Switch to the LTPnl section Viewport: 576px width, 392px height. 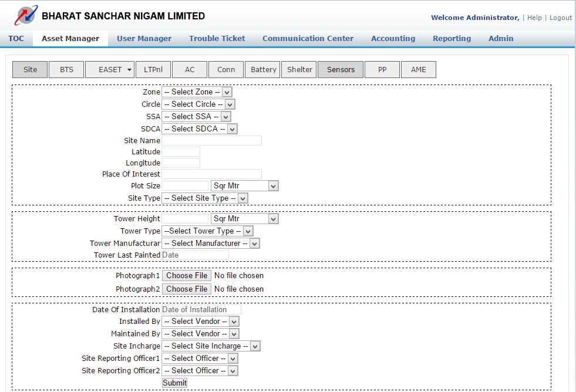(153, 69)
